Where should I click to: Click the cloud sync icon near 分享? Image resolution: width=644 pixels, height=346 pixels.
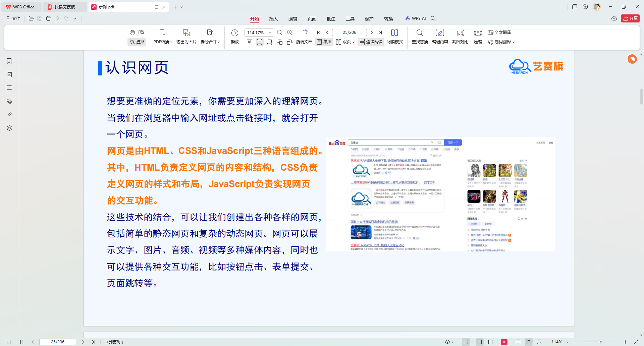(x=614, y=18)
